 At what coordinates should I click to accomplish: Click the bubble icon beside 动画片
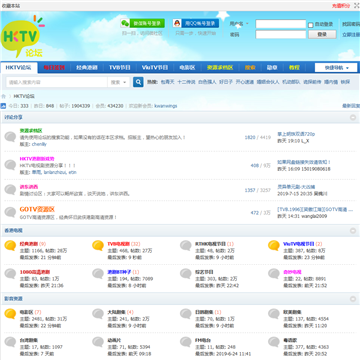(x=98, y=342)
